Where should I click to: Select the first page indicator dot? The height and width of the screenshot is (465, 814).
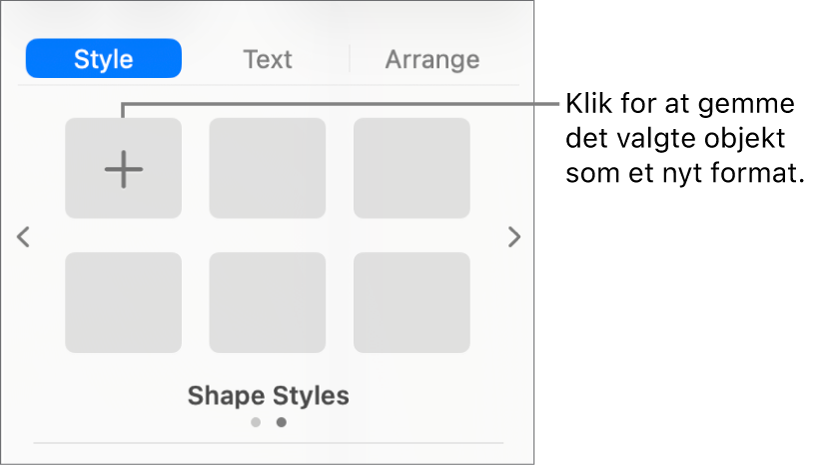pos(256,422)
